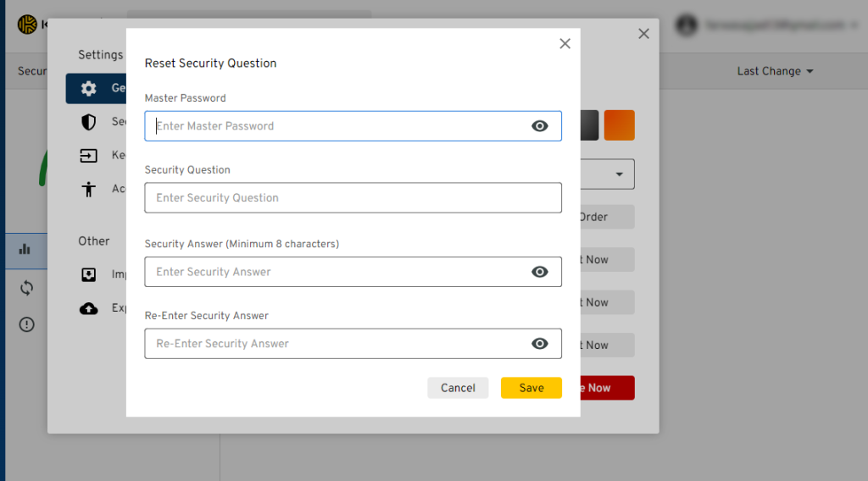Click the Keeper logo at the top left
This screenshot has width=868, height=481.
click(27, 25)
